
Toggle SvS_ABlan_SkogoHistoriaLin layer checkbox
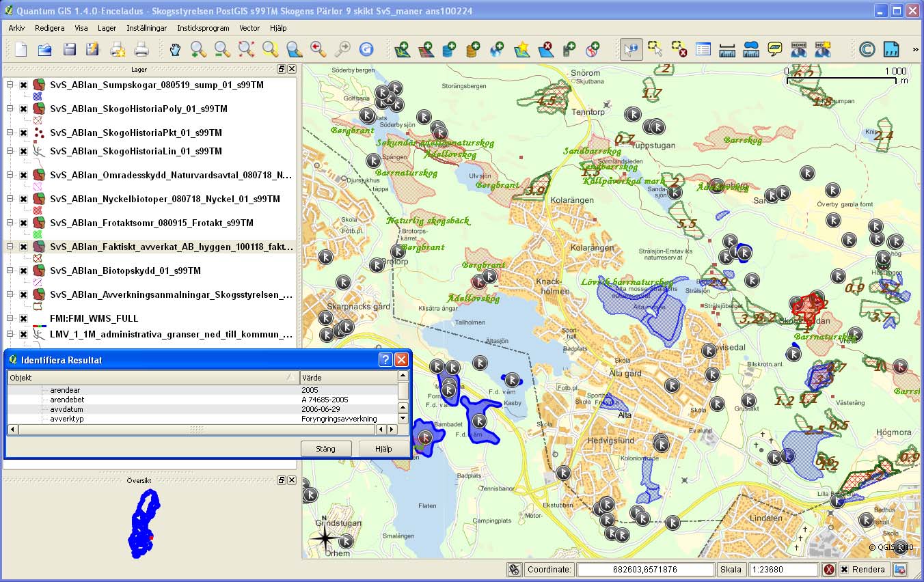pyautogui.click(x=23, y=151)
